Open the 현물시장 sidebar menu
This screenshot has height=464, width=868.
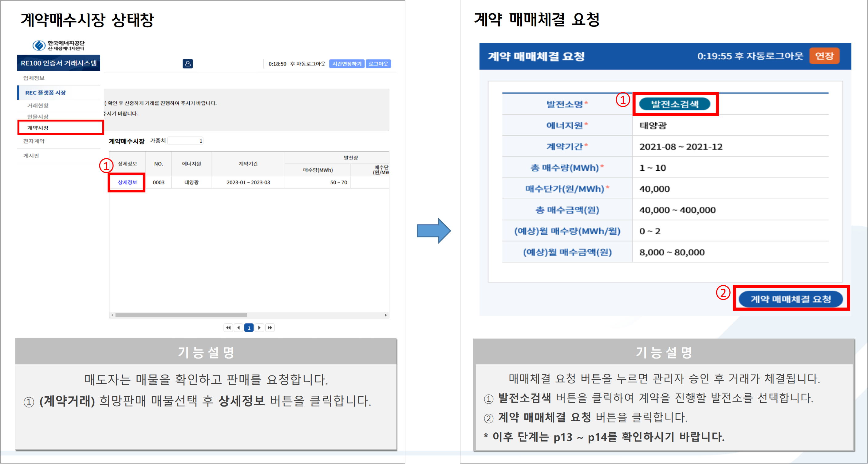[x=38, y=116]
